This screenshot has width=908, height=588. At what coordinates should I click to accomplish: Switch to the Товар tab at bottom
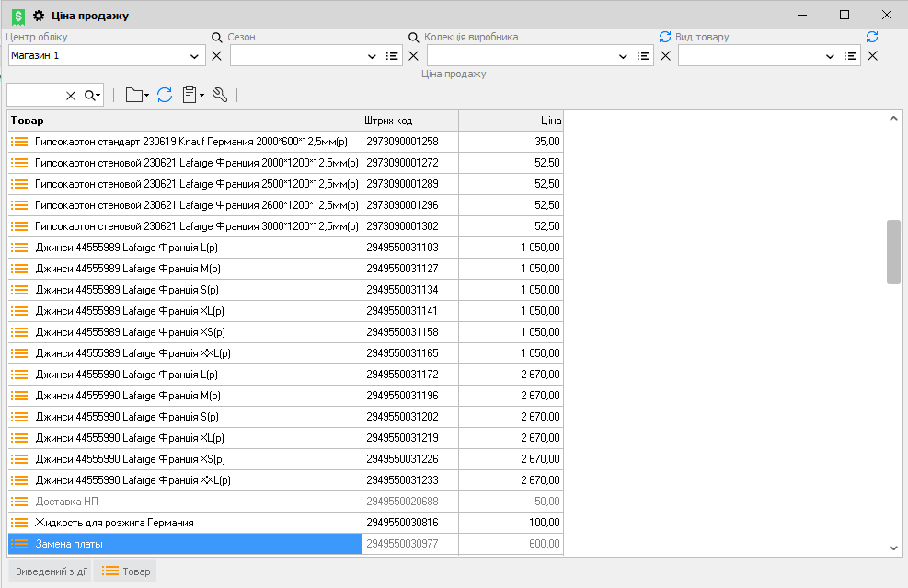pos(126,571)
